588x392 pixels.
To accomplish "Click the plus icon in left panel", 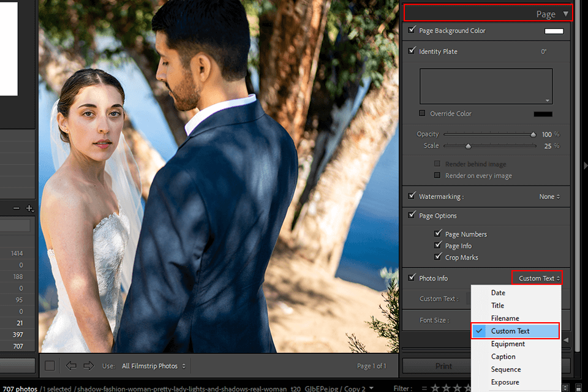I will click(x=29, y=209).
